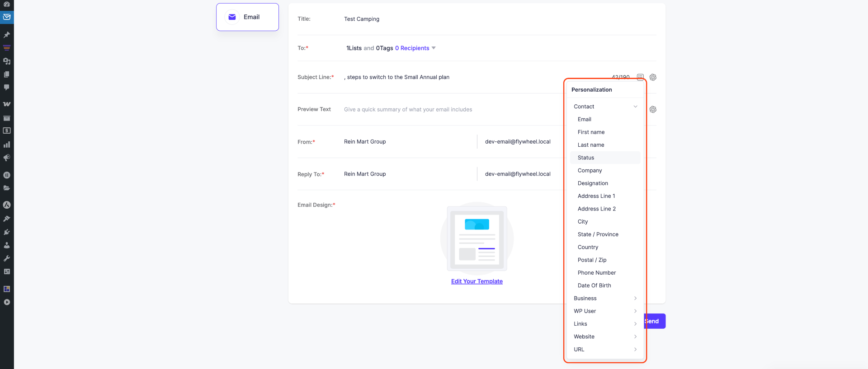868x369 pixels.
Task: Open the Dashboard icon in sidebar
Action: point(7,4)
